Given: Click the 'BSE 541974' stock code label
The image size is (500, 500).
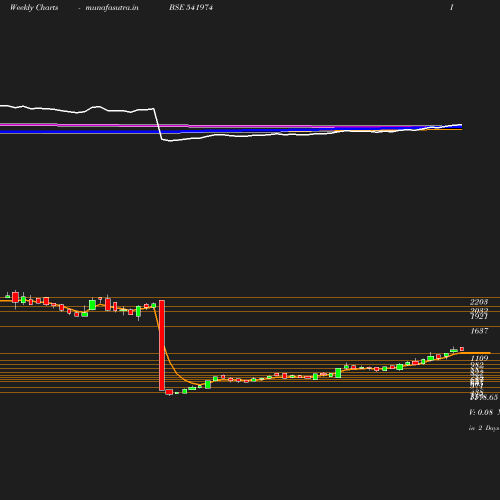Looking at the screenshot, I should click(191, 7).
